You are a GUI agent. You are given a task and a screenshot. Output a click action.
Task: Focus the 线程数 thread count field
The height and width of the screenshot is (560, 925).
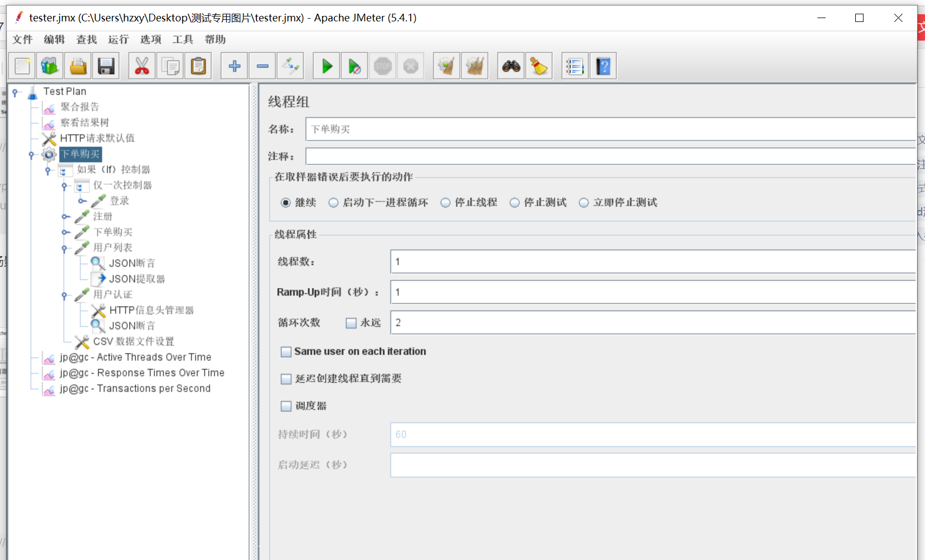point(653,262)
